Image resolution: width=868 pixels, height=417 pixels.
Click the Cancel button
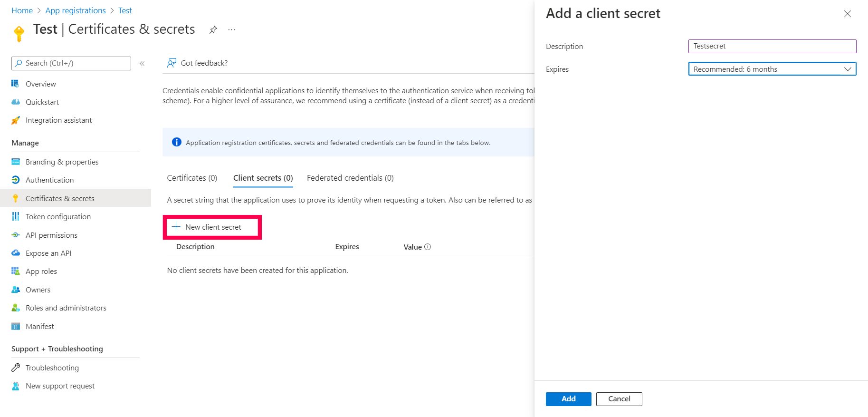click(619, 399)
